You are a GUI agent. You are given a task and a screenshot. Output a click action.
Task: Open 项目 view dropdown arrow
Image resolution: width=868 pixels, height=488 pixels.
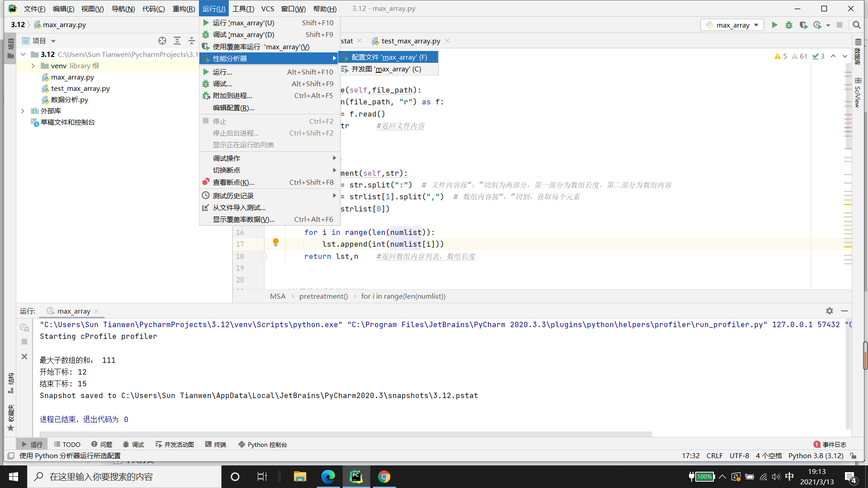(53, 41)
